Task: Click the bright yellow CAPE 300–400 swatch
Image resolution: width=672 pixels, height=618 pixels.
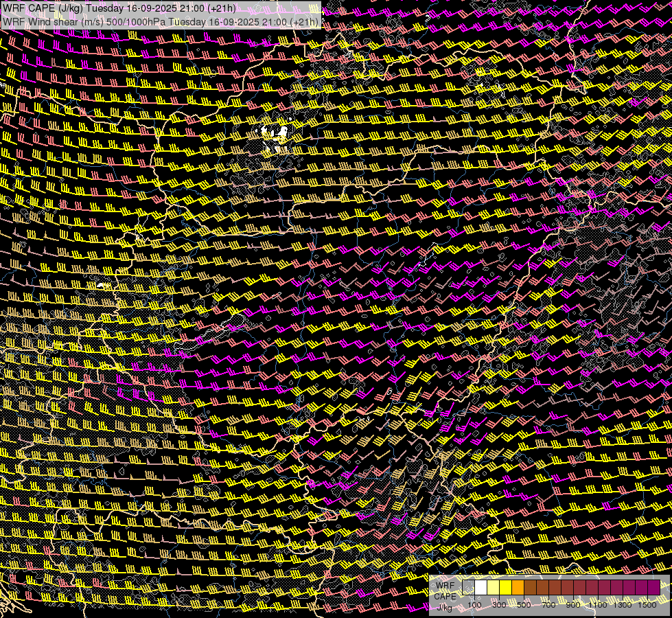Action: click(506, 588)
